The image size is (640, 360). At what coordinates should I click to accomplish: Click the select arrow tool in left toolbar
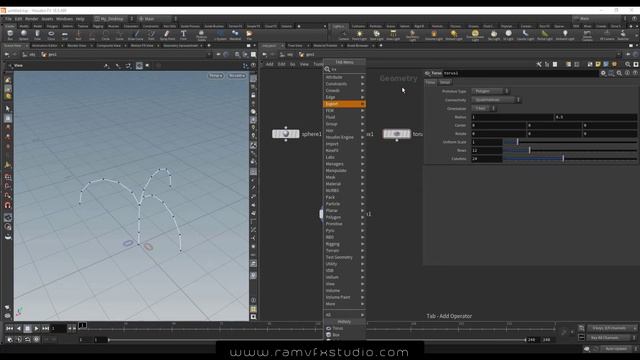7,109
